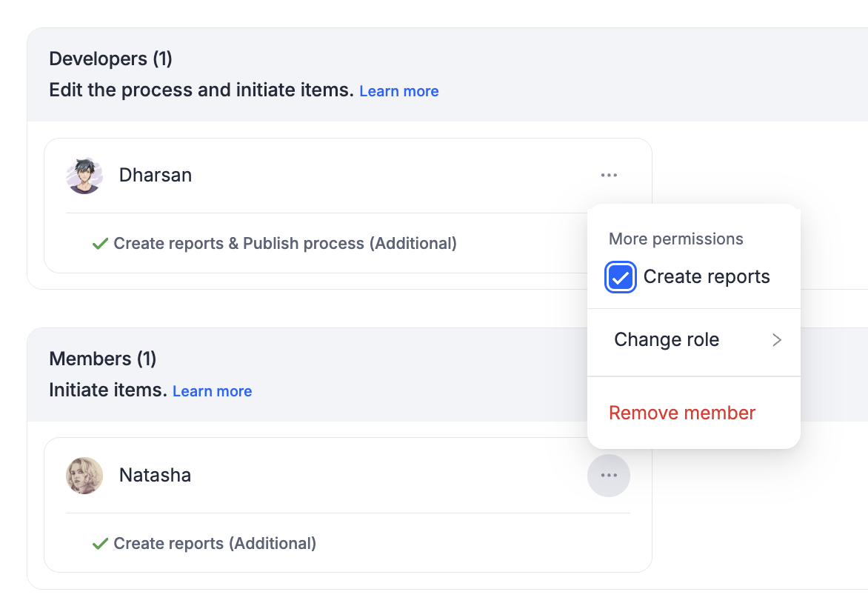
Task: Click Natasha's profile avatar picture
Action: coord(84,476)
